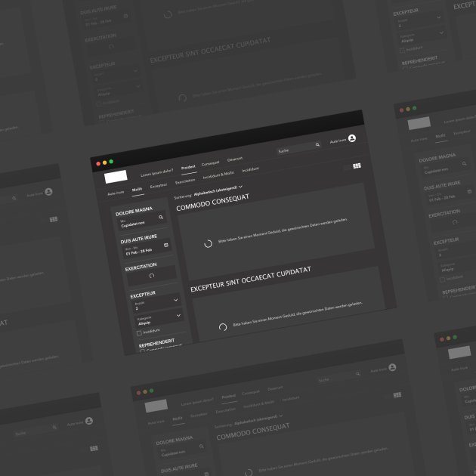The width and height of the screenshot is (476, 476).
Task: Click the grid view icon in the left faded window
Action: [54, 219]
